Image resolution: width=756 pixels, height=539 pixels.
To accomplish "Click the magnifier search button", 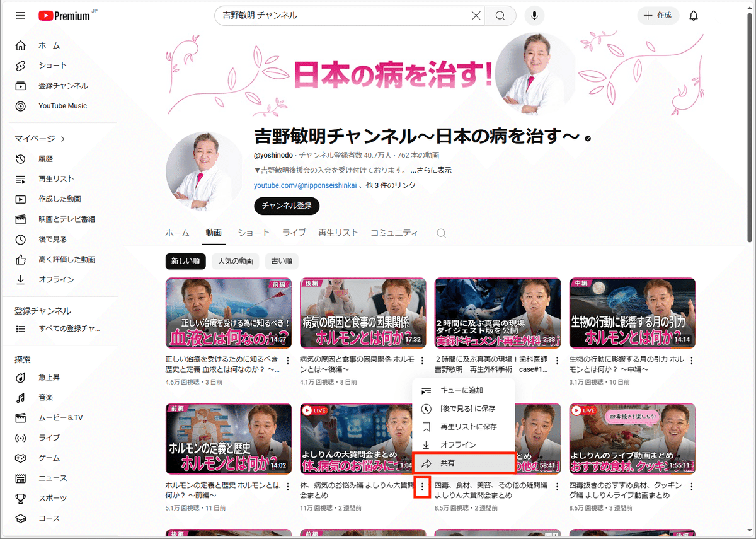I will [500, 16].
